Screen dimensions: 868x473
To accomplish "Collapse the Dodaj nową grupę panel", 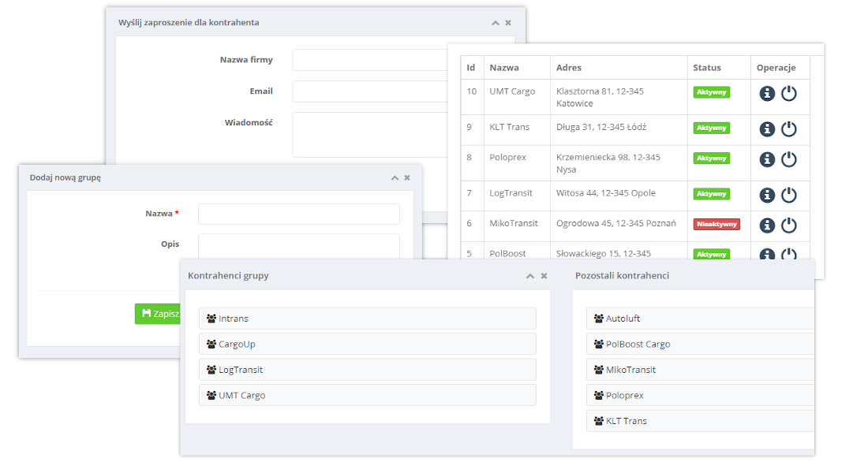I will [x=395, y=178].
